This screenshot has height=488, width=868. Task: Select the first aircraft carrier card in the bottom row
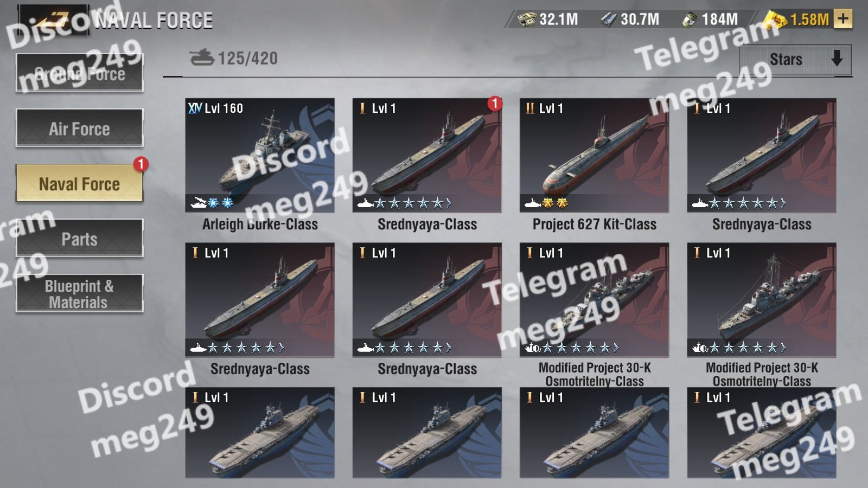(260, 433)
